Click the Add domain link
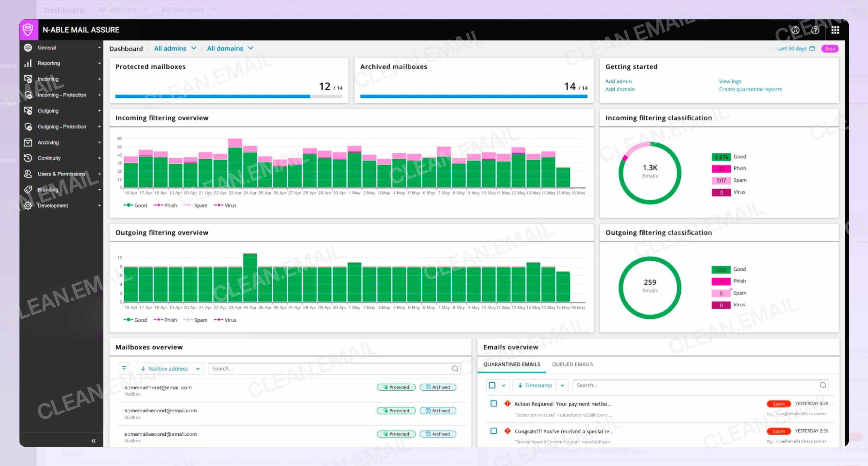 pos(620,89)
